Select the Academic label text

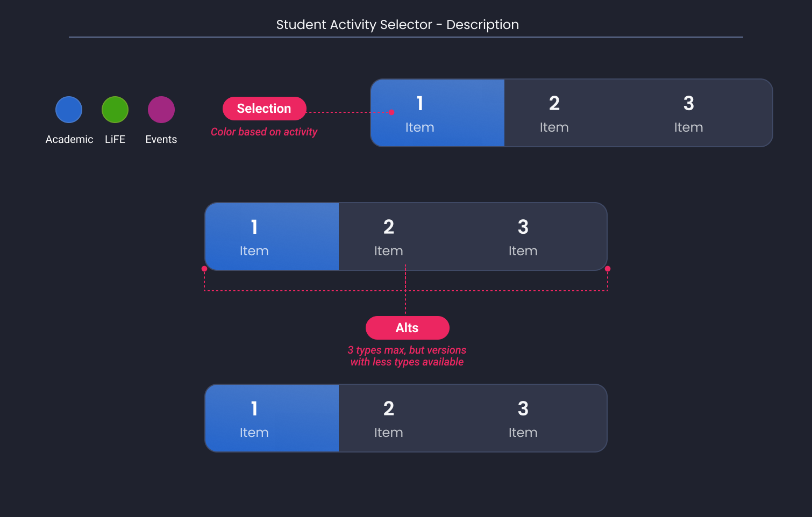[69, 139]
